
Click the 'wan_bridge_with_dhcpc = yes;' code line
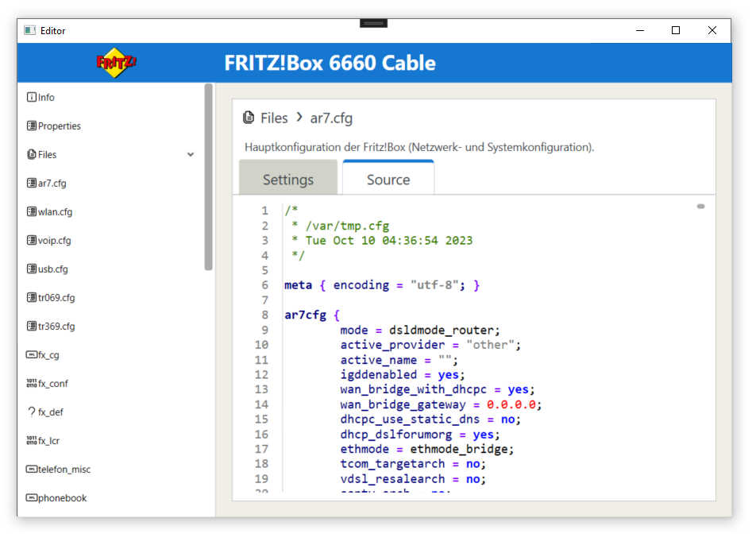pos(438,389)
